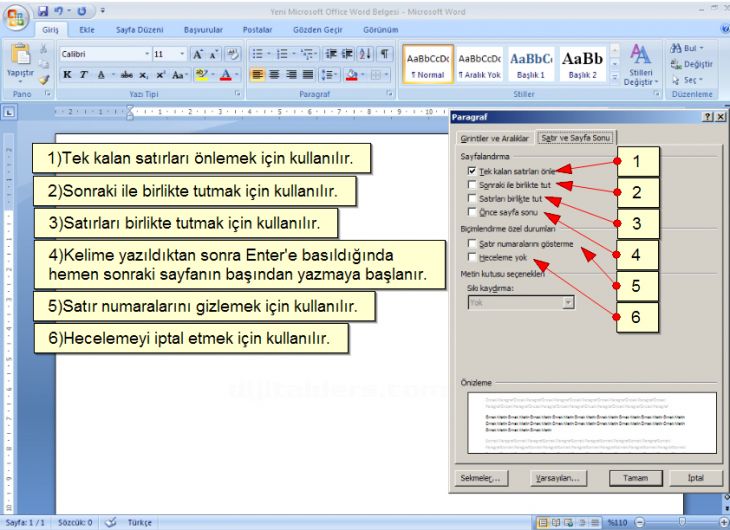730x530 pixels.
Task: Click the Varsayılan... button
Action: coord(558,478)
